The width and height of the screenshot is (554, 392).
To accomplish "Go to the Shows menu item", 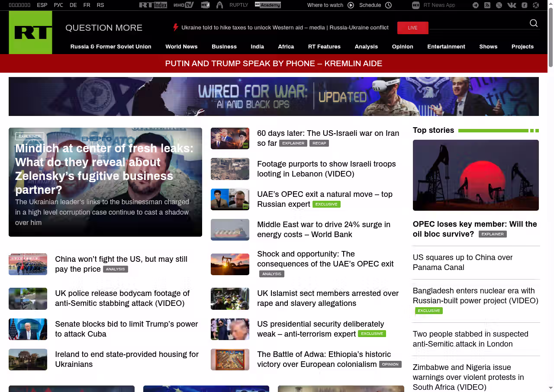I will click(488, 47).
